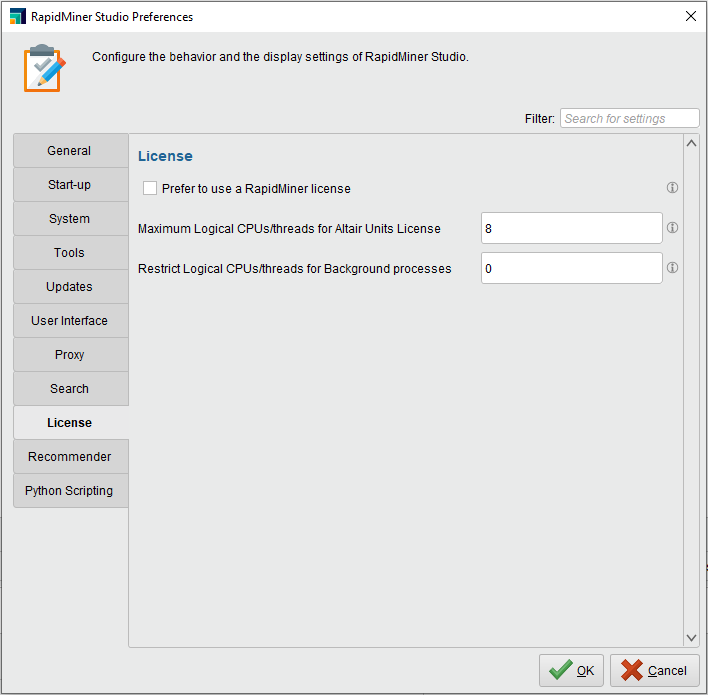Select the System tab
The image size is (708, 695).
pos(71,219)
